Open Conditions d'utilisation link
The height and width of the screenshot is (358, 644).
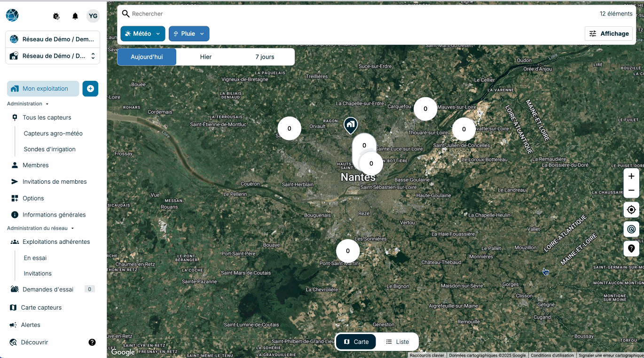(x=552, y=355)
